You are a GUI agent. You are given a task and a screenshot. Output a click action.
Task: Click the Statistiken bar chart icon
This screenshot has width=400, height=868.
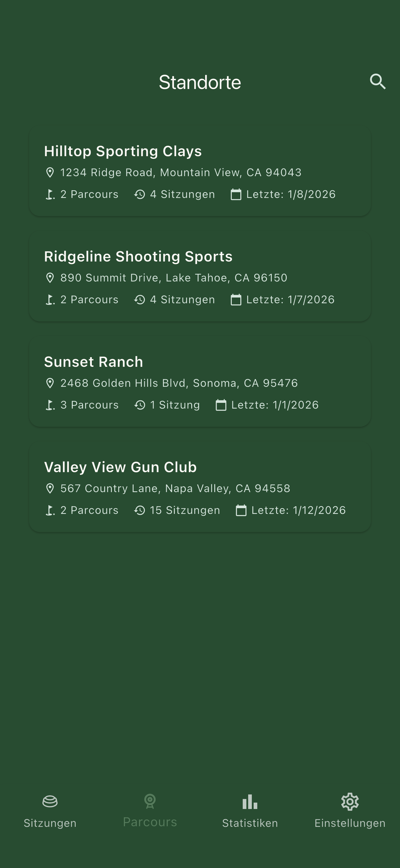(x=250, y=802)
